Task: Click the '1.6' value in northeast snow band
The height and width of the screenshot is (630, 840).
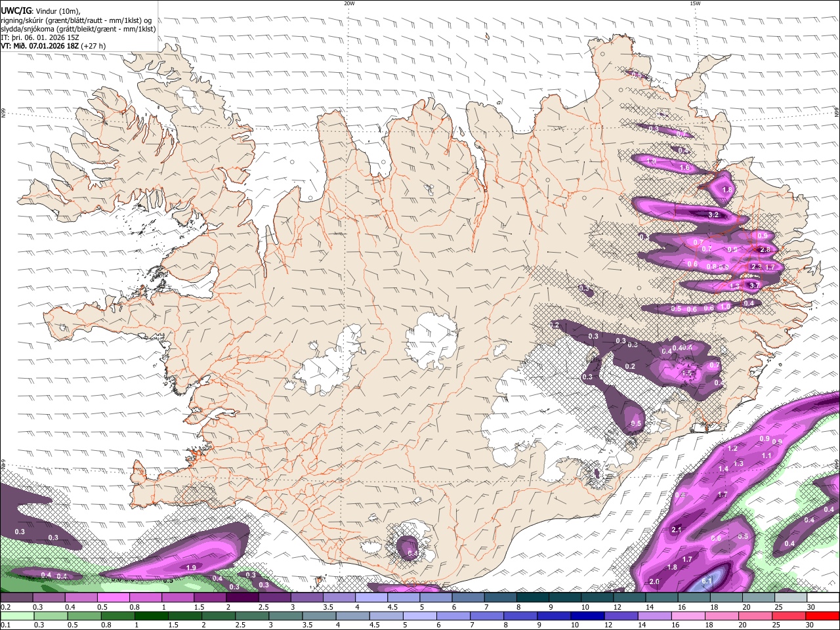Action: 684,168
